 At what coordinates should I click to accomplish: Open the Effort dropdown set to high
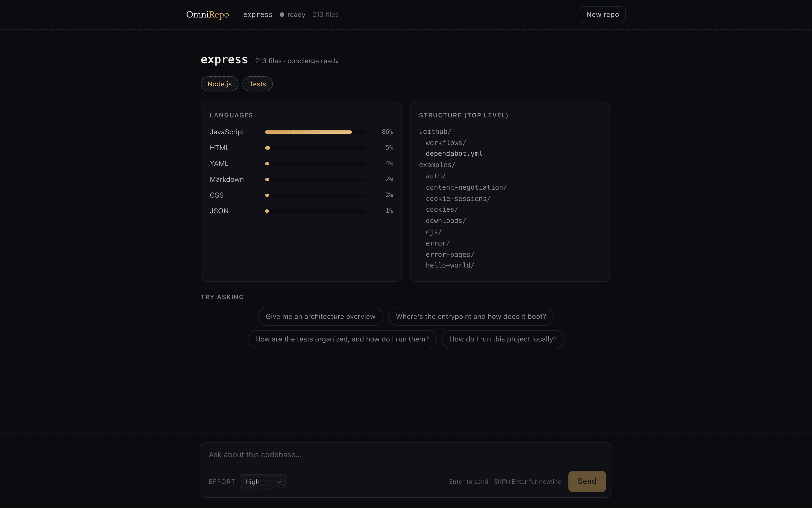[x=263, y=482]
